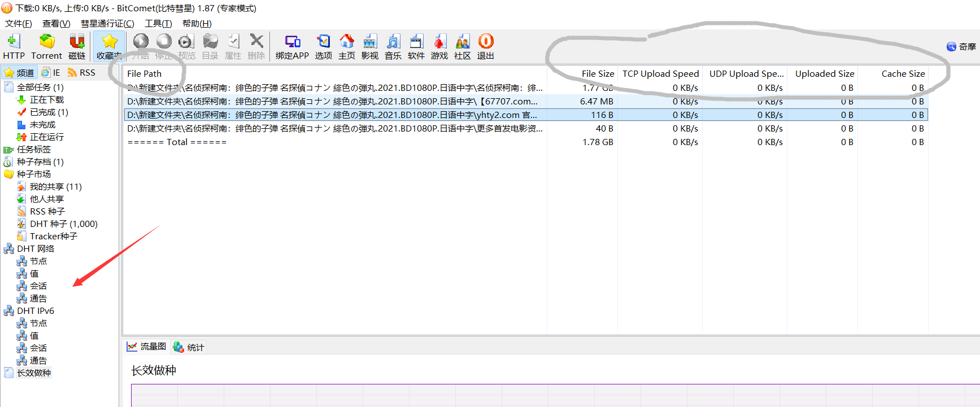Open the 游戏 games icon
The height and width of the screenshot is (407, 980).
point(439,46)
